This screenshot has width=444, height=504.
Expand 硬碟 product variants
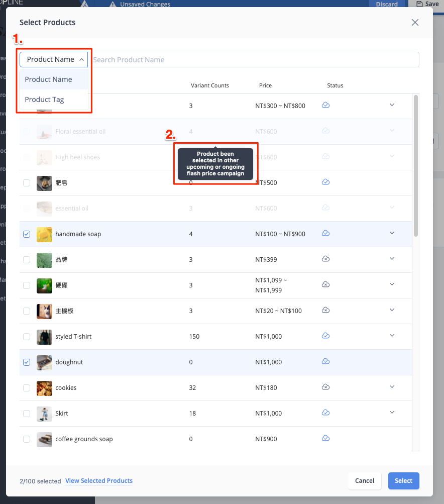coord(392,284)
